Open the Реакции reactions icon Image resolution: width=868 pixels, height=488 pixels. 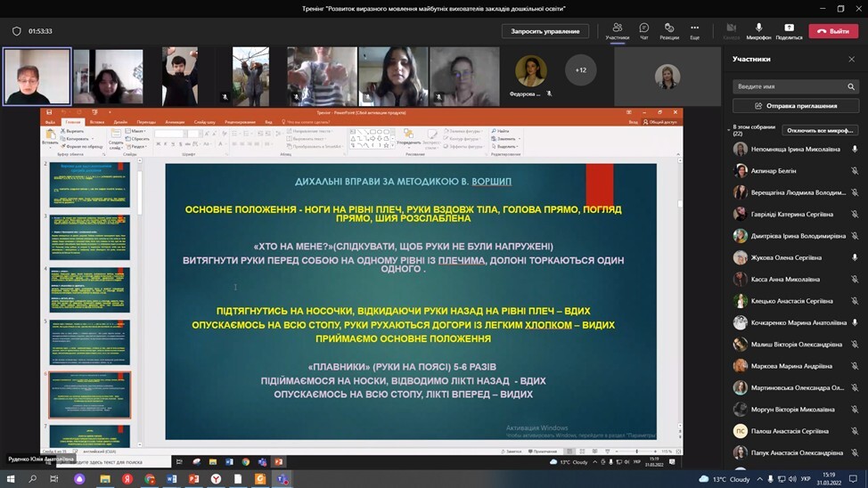669,31
